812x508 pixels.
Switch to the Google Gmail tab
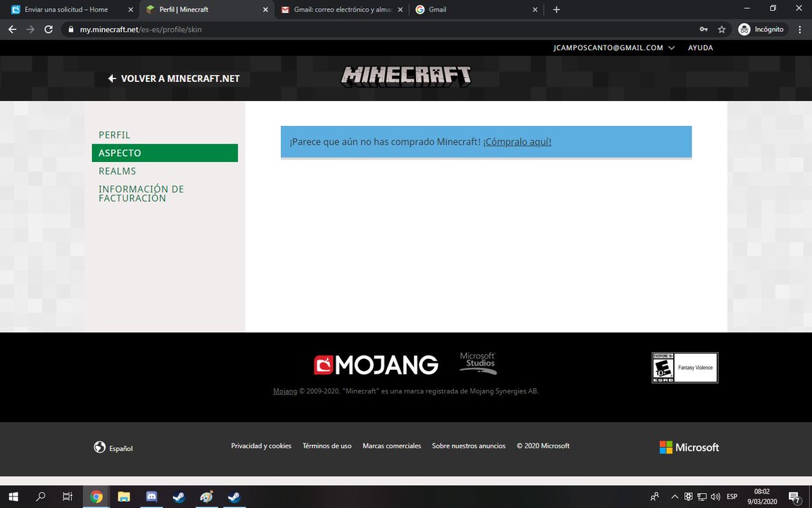point(476,9)
